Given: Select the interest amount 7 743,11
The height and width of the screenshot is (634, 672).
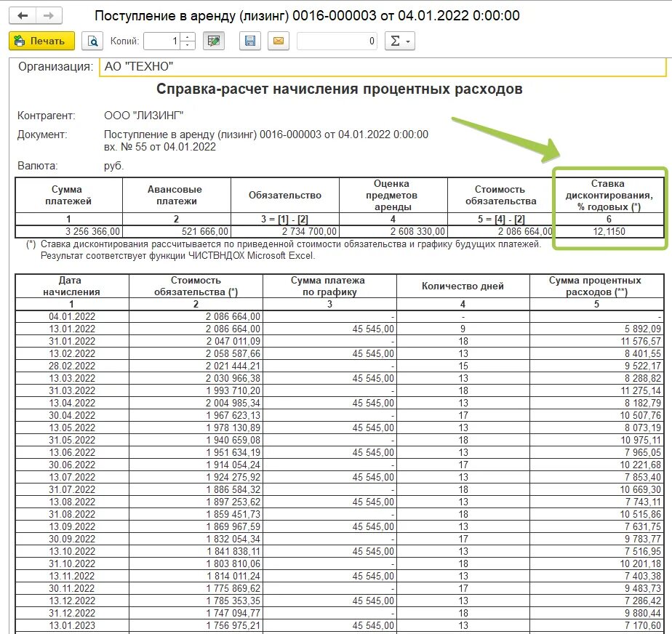Looking at the screenshot, I should pos(596,502).
